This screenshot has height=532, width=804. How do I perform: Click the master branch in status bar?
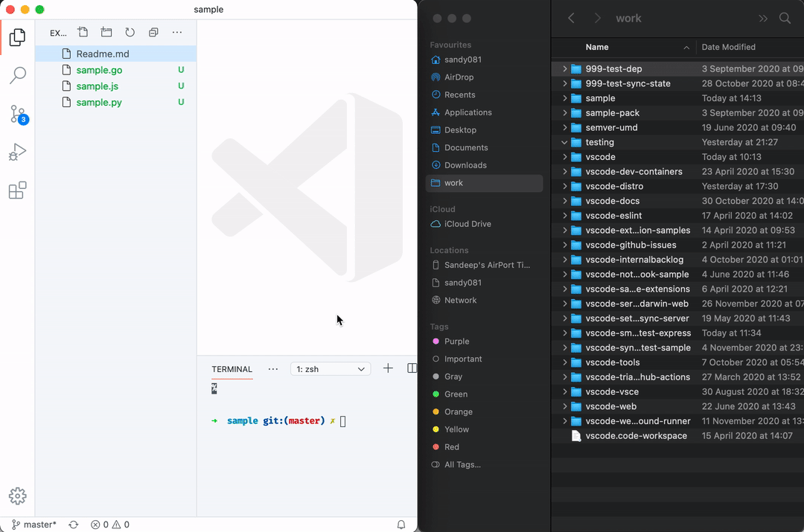click(x=33, y=525)
